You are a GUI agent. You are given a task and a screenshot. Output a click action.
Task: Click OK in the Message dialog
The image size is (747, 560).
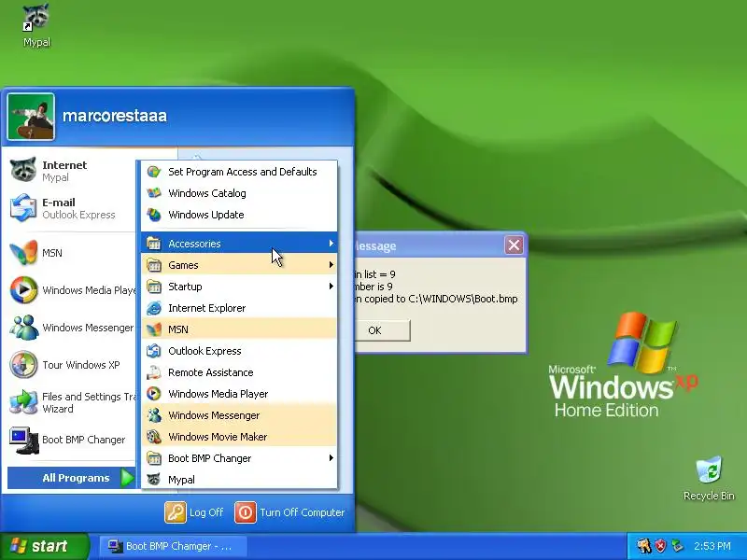381,330
